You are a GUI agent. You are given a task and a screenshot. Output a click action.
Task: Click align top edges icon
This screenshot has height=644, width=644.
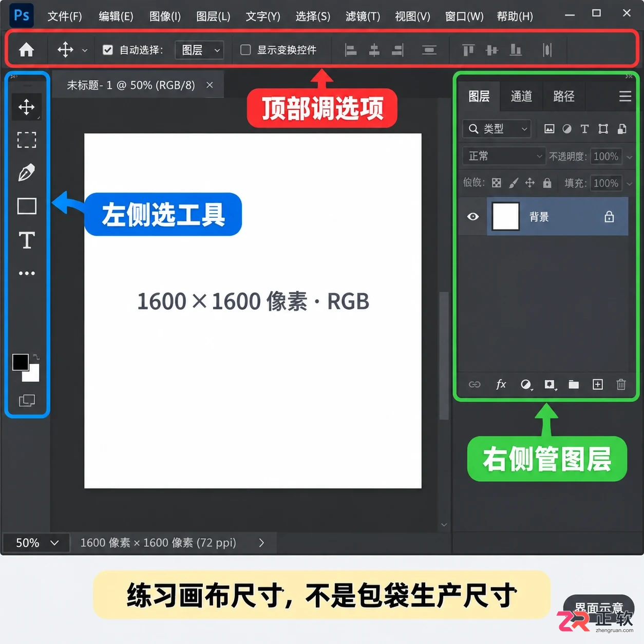pyautogui.click(x=468, y=50)
